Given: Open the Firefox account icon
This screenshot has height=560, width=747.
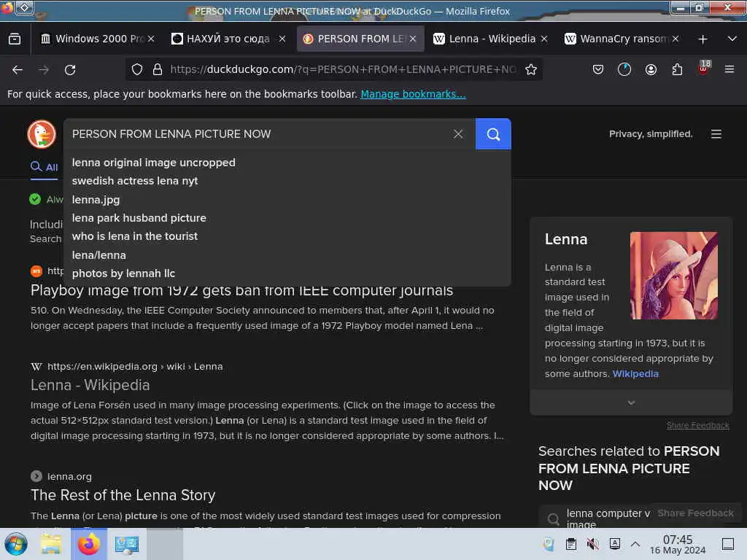Looking at the screenshot, I should coord(651,69).
